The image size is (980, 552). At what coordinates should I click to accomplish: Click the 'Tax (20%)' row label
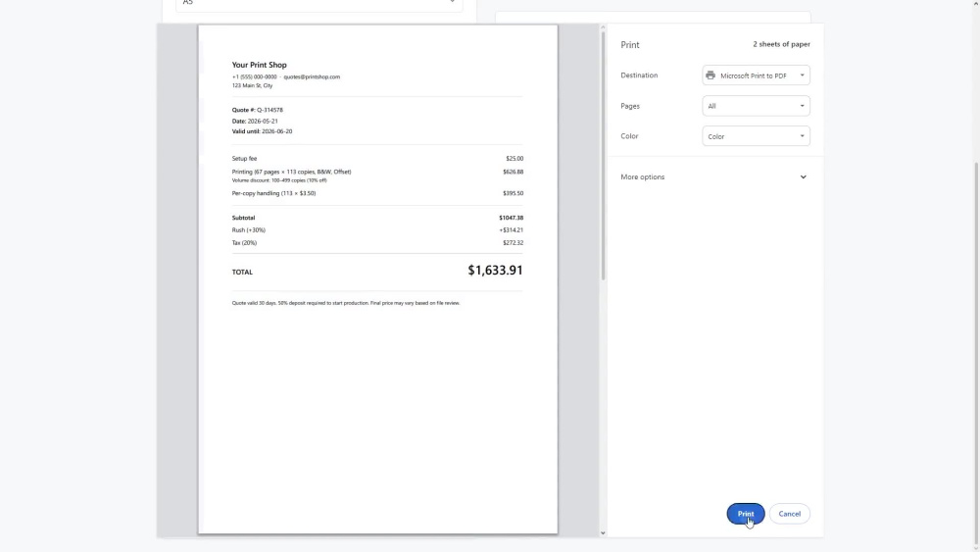pyautogui.click(x=244, y=242)
